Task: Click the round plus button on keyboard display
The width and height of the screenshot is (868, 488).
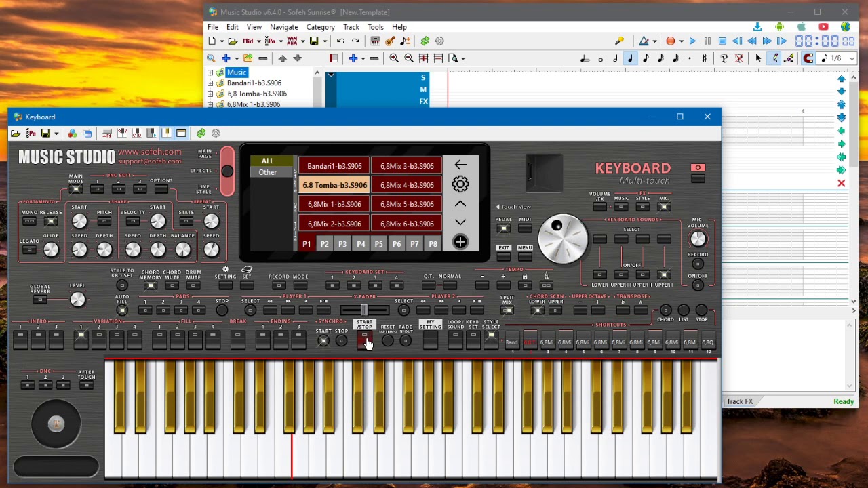Action: pos(460,242)
